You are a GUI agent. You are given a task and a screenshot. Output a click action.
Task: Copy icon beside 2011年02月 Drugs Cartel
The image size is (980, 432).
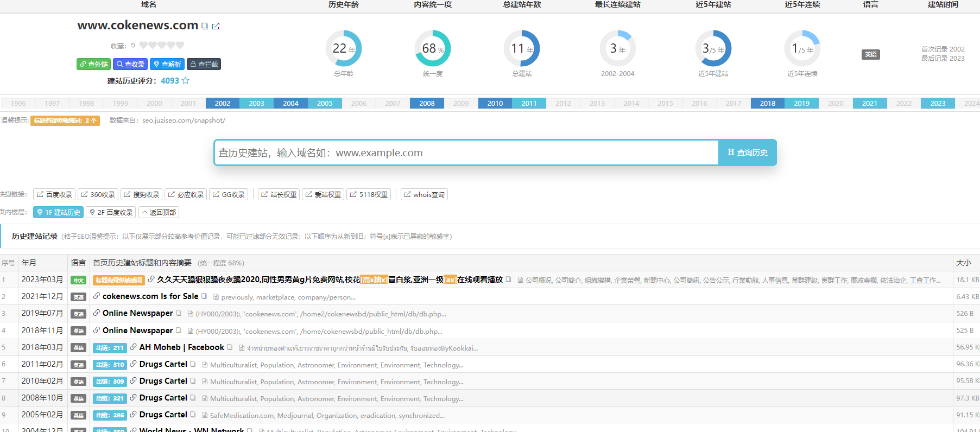[x=193, y=364]
